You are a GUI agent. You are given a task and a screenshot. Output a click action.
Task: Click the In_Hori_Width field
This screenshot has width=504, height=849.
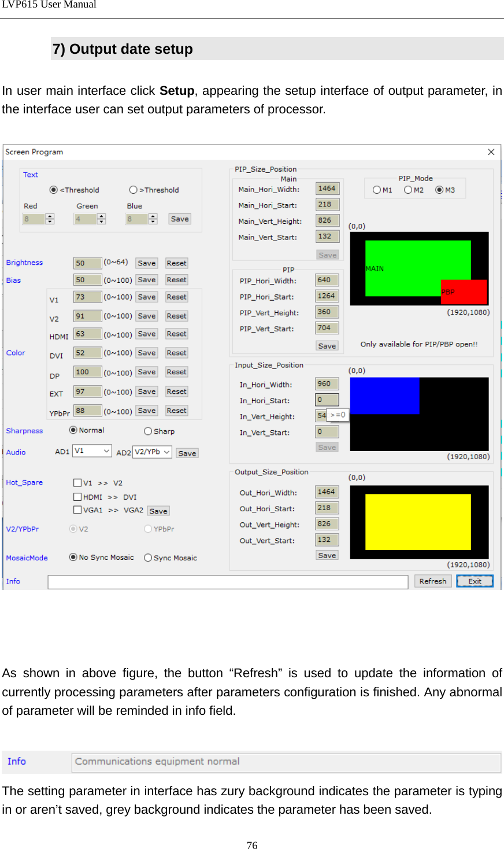click(327, 384)
